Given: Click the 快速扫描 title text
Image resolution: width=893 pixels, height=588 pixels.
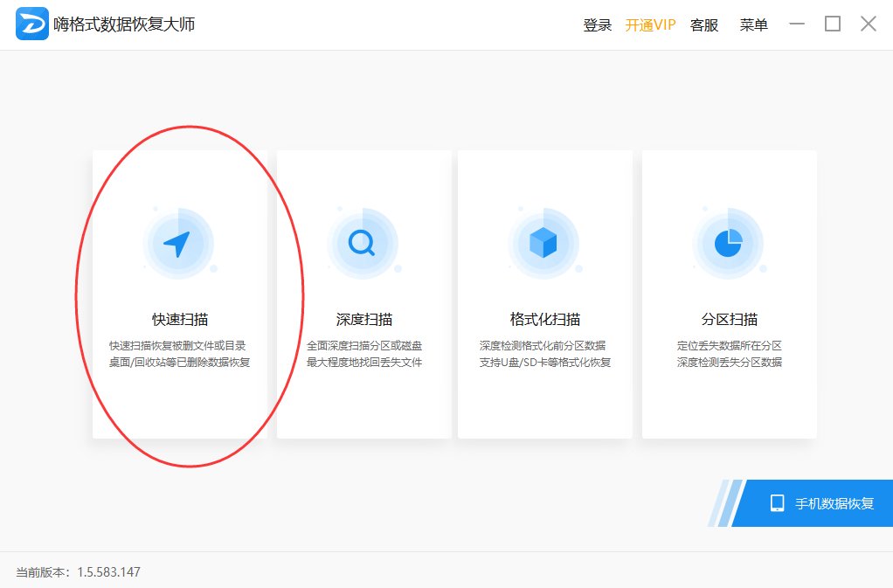Looking at the screenshot, I should [179, 319].
